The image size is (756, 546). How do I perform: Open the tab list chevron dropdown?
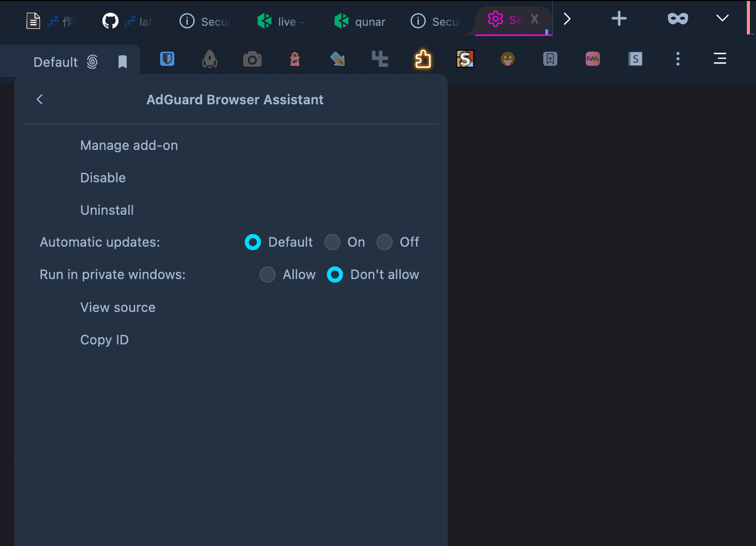coord(722,18)
